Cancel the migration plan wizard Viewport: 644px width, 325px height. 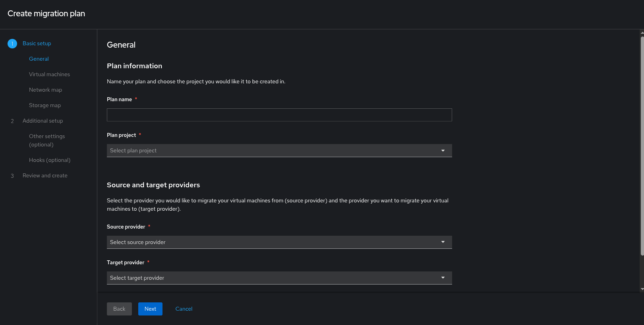[184, 309]
